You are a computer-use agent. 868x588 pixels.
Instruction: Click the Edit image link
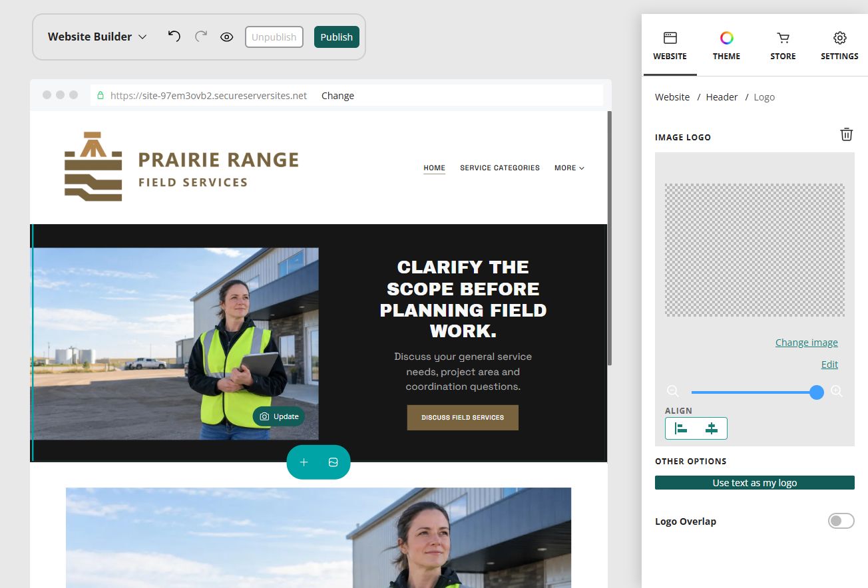829,365
